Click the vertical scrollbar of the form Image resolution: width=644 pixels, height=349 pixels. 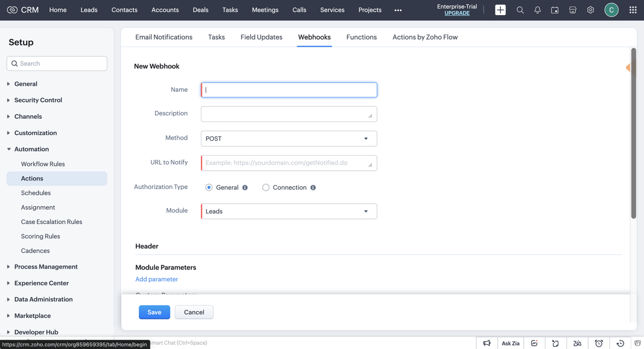pyautogui.click(x=634, y=133)
